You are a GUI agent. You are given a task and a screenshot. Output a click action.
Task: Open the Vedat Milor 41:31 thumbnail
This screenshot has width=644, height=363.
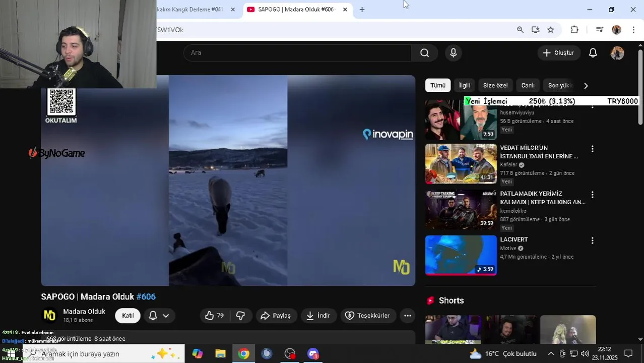[461, 164]
